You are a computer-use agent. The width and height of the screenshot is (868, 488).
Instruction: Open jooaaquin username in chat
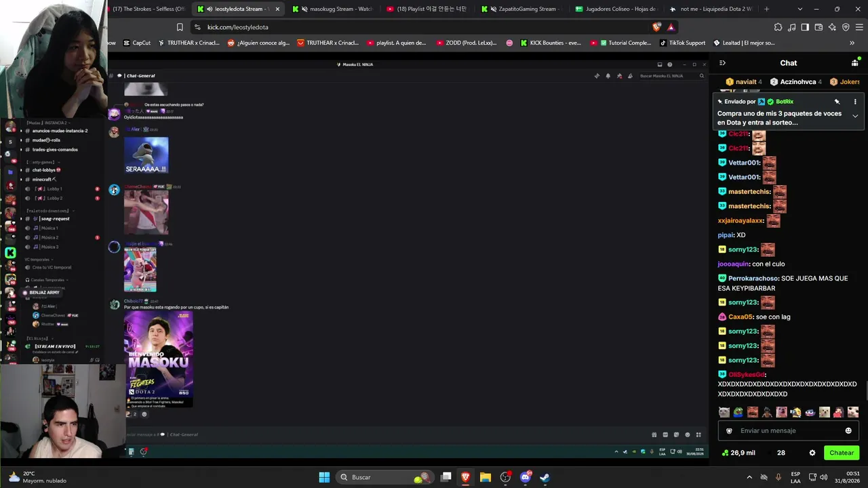[x=734, y=264]
